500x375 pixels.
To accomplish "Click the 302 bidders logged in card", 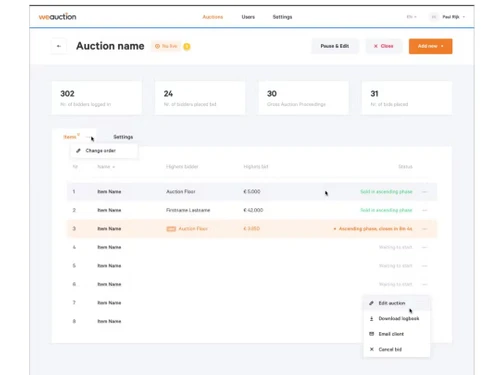I will (97, 98).
